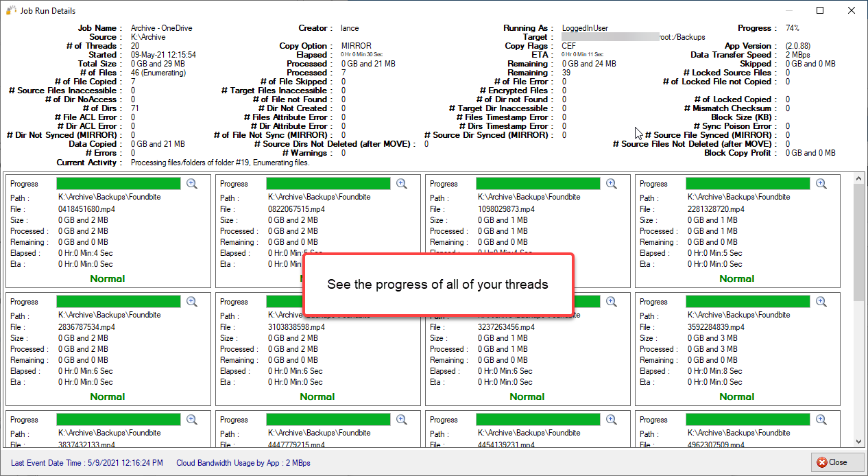Open the magnifier for thread copying 0822067515.mp4
The width and height of the screenshot is (868, 476).
[402, 183]
